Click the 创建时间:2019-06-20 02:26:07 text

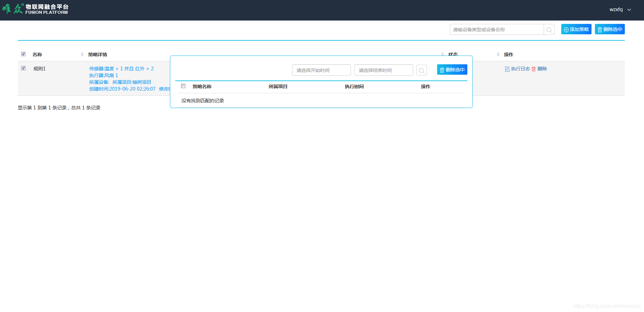122,89
